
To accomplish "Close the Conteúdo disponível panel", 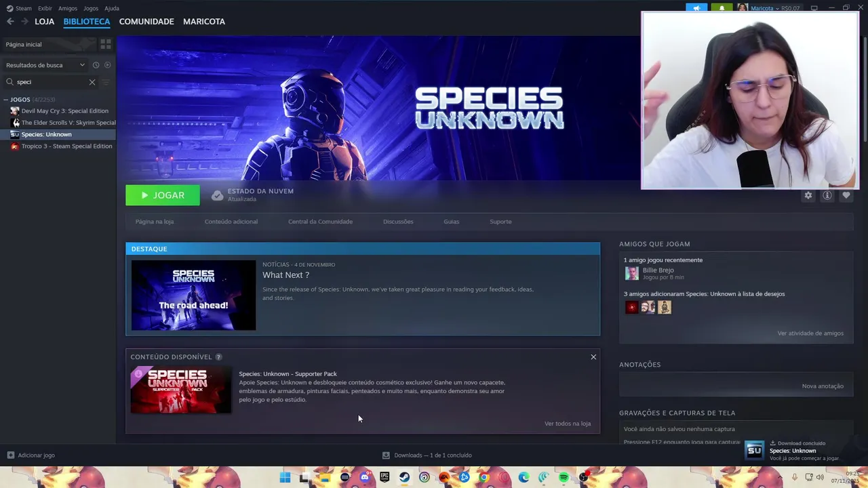I will (x=593, y=357).
